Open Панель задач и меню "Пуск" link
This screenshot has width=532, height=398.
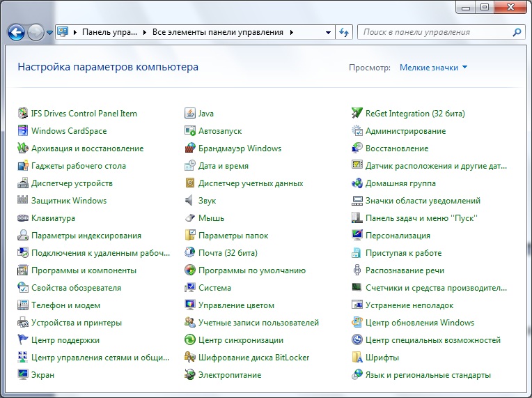tap(421, 218)
